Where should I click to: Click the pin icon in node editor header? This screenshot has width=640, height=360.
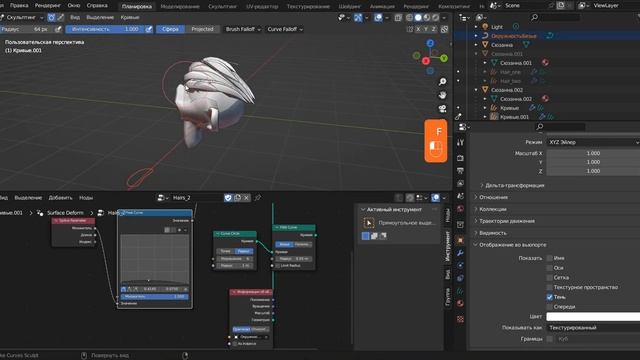[258, 198]
